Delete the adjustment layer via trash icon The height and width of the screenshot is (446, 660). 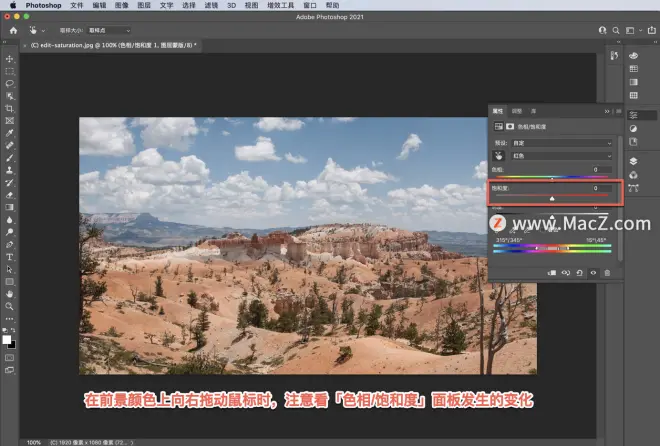607,273
